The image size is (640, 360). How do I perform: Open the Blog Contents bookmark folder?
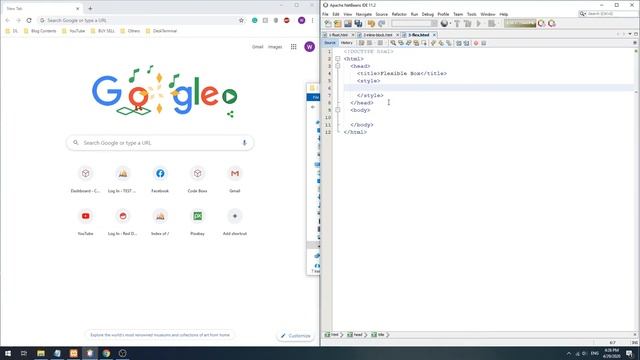[40, 31]
